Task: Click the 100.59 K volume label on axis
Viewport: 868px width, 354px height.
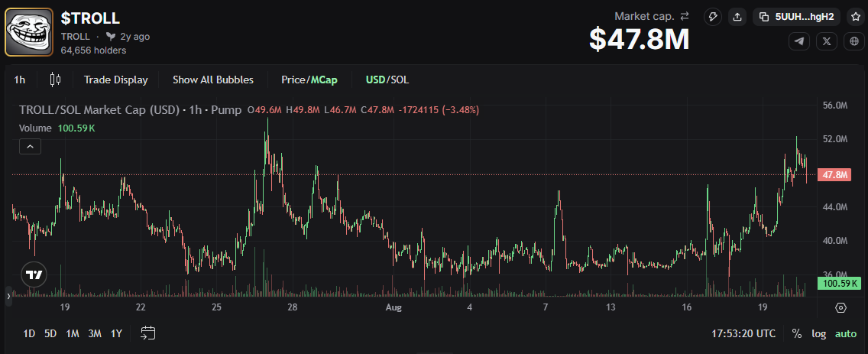Action: 840,284
